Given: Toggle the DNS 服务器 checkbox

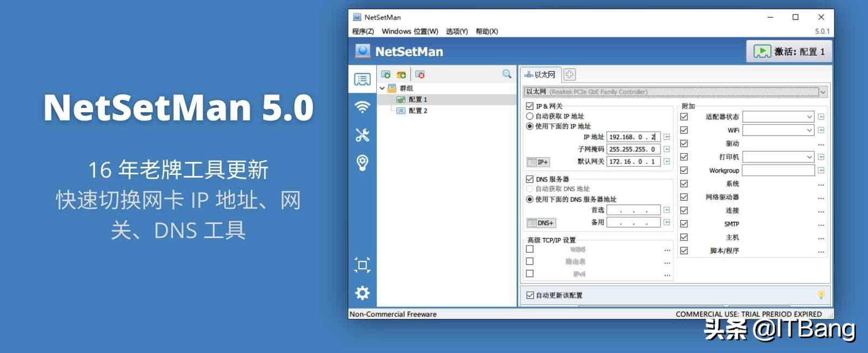Looking at the screenshot, I should click(530, 179).
